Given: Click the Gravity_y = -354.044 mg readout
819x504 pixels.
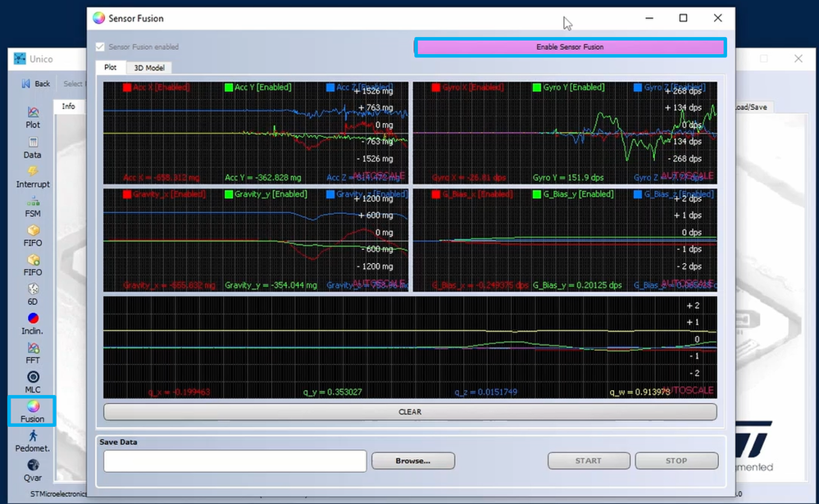Looking at the screenshot, I should pos(271,285).
